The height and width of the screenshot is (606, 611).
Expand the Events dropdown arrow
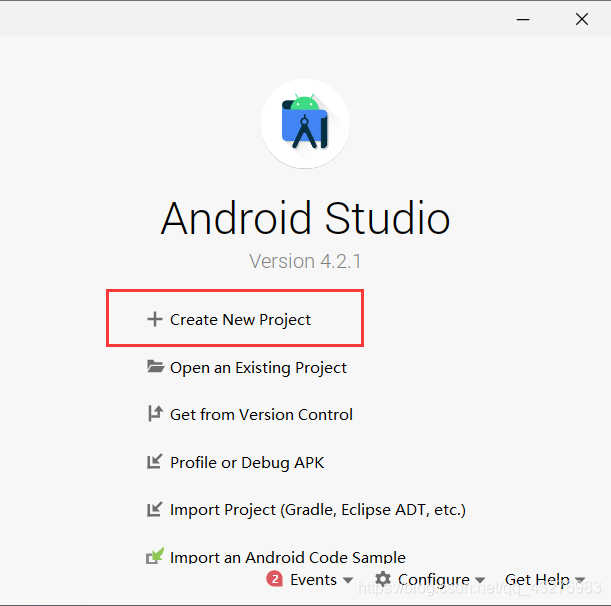coord(348,581)
